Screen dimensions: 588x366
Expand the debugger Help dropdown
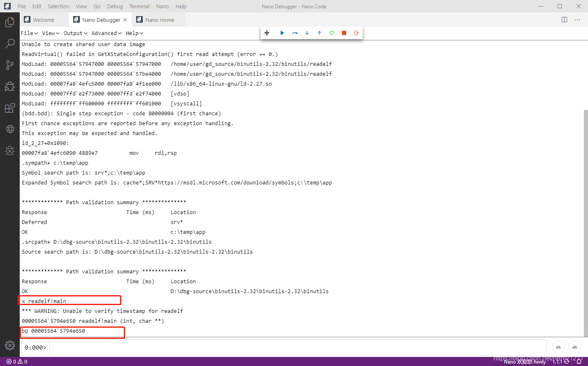134,33
